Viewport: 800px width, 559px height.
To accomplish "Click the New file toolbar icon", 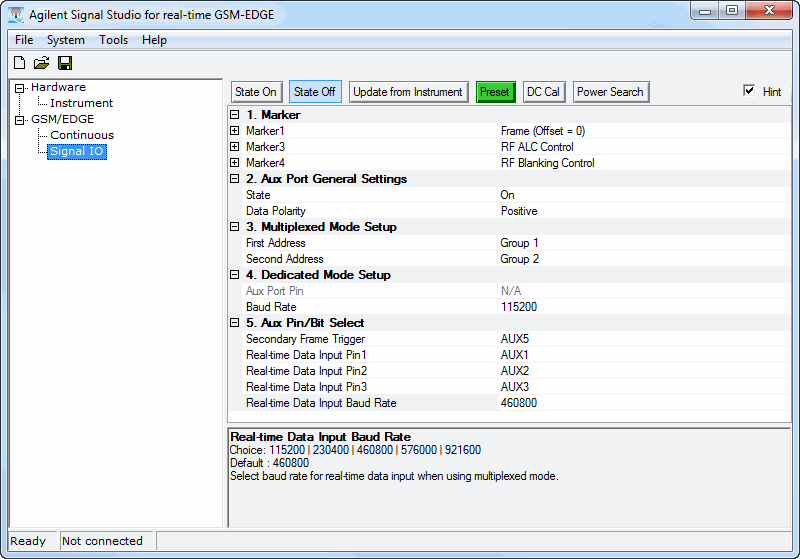I will (19, 63).
